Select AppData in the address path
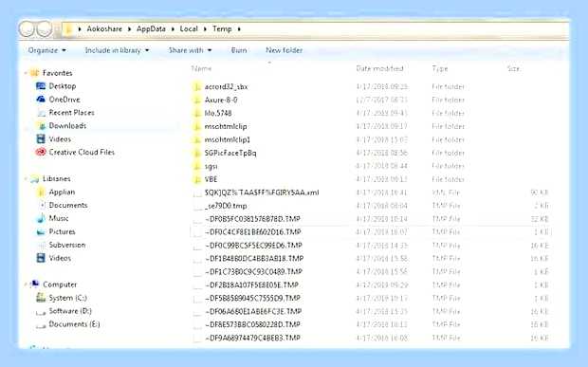Image resolution: width=588 pixels, height=367 pixels. point(151,28)
